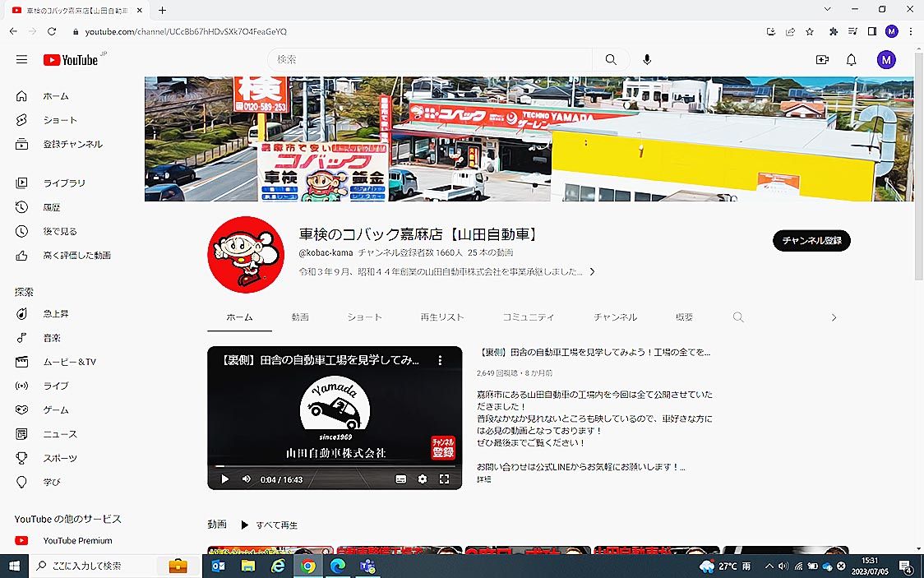
Task: Switch to the 動画 tab
Action: coord(300,317)
